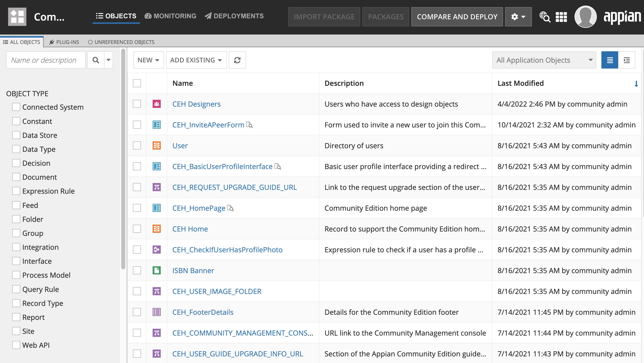Click '4/4/2022 2:46 PM by community admin'
The image size is (644, 363).
562,104
